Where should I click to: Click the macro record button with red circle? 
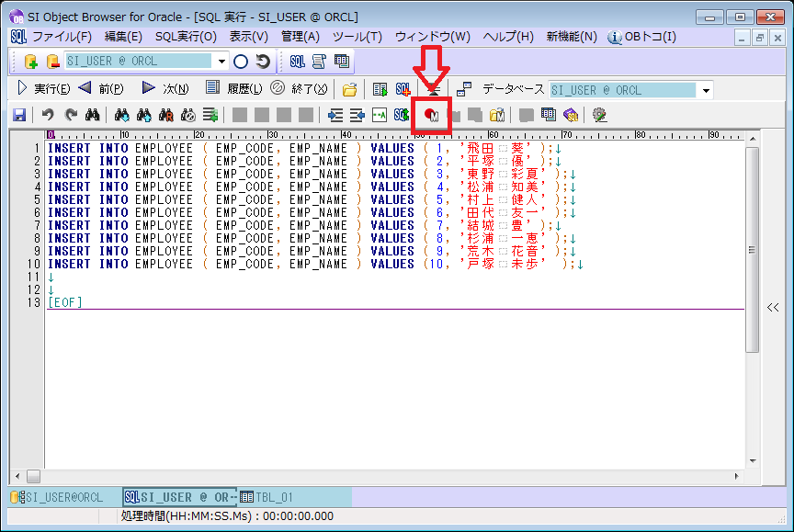click(x=430, y=115)
